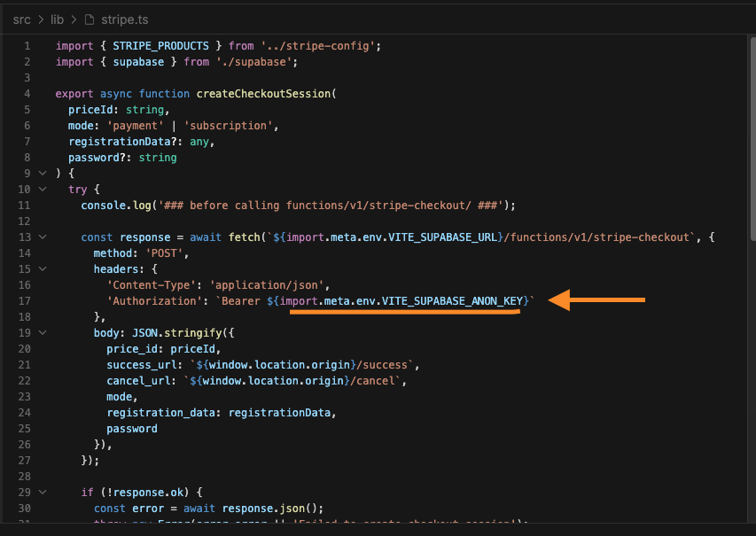Click the priceId parameter on line 5

point(90,110)
